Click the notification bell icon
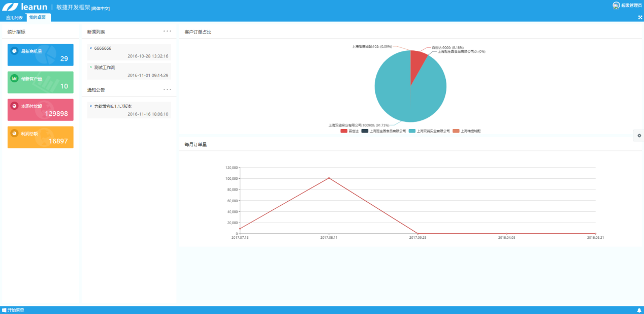 coord(639,310)
